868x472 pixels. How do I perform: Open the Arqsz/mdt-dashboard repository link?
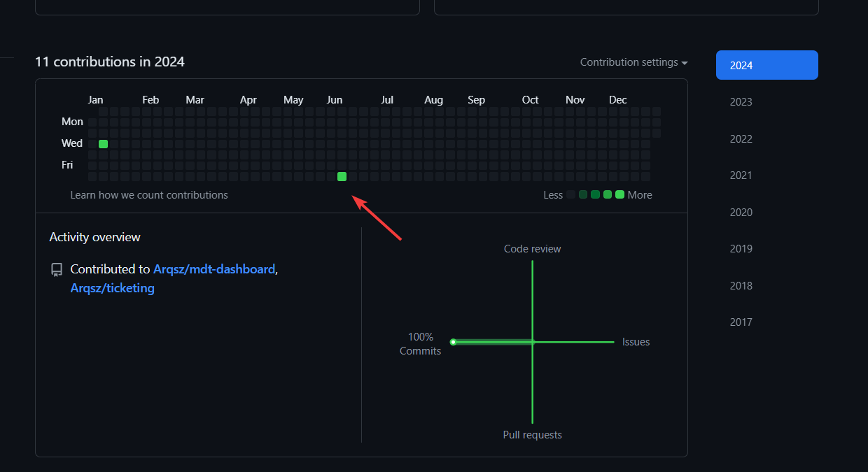point(214,269)
